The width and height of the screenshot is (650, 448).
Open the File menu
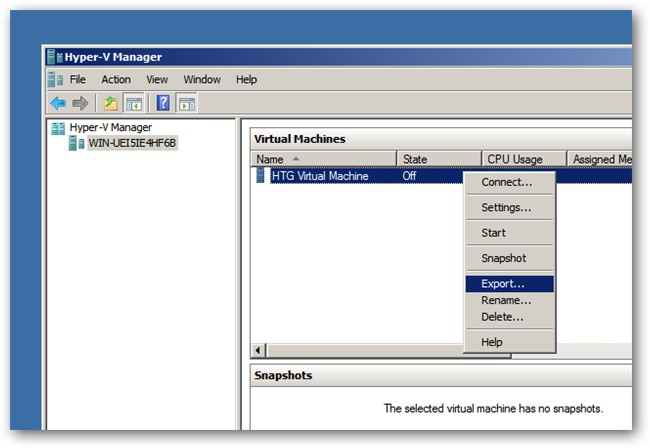[x=78, y=79]
